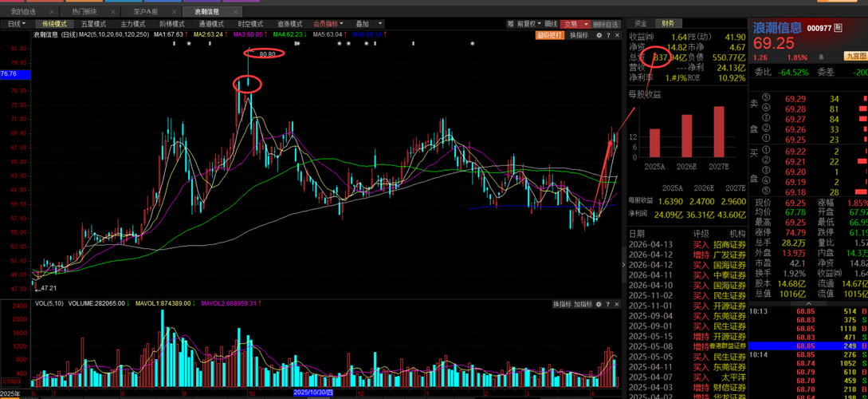Click 删除自选 button
This screenshot has height=399, width=868.
coord(605,24)
